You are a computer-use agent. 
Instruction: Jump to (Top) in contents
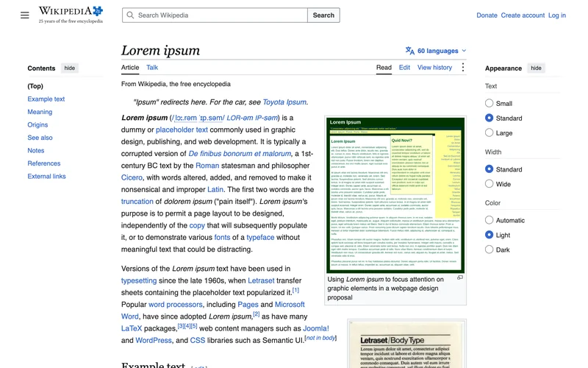tap(35, 86)
